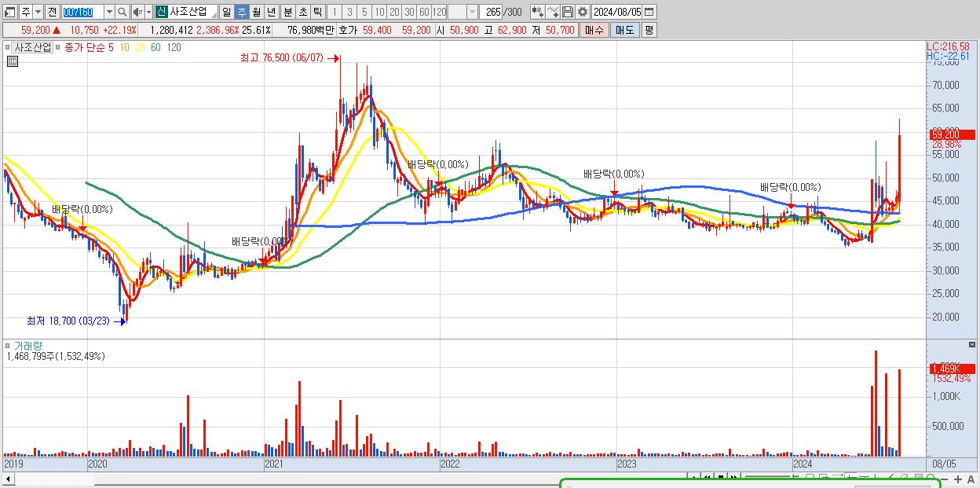The image size is (980, 488).
Task: Select interval 30 button
Action: pos(409,12)
